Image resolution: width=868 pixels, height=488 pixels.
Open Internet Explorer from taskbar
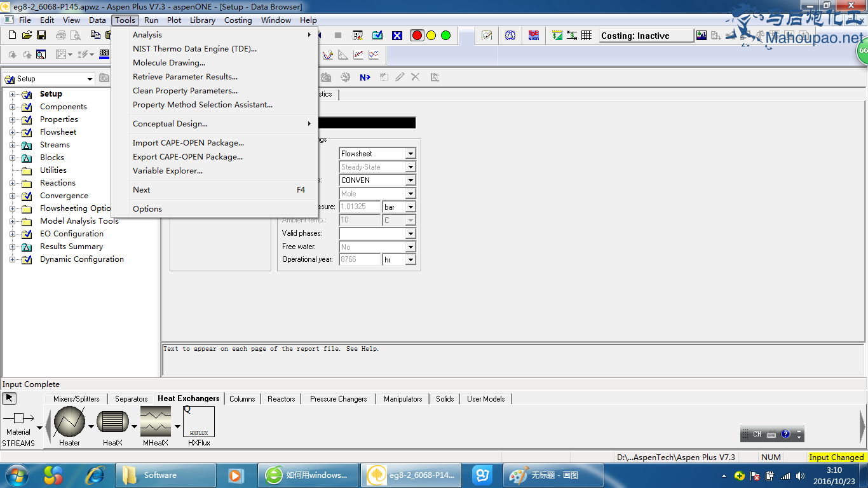[95, 475]
